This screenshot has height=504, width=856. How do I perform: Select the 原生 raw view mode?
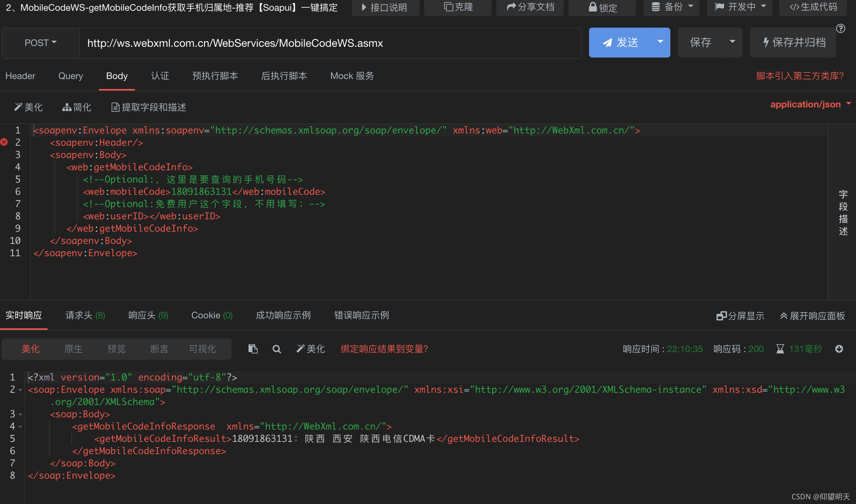74,349
